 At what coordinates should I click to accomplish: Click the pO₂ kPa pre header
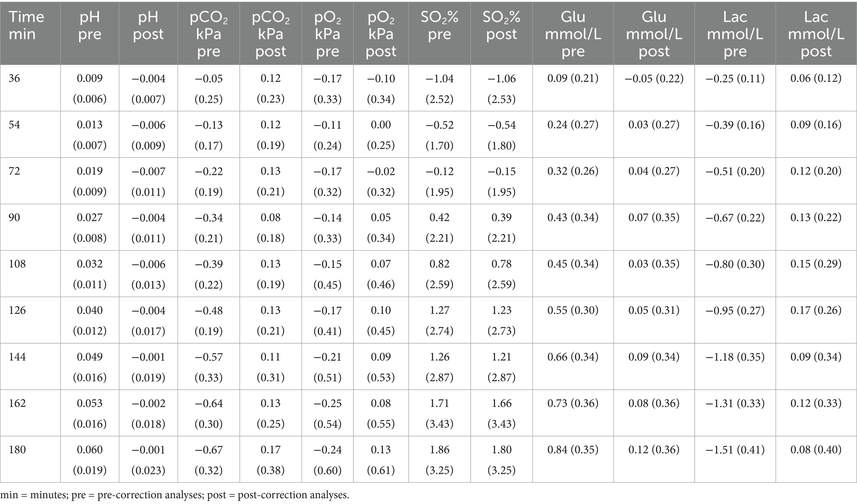(327, 34)
